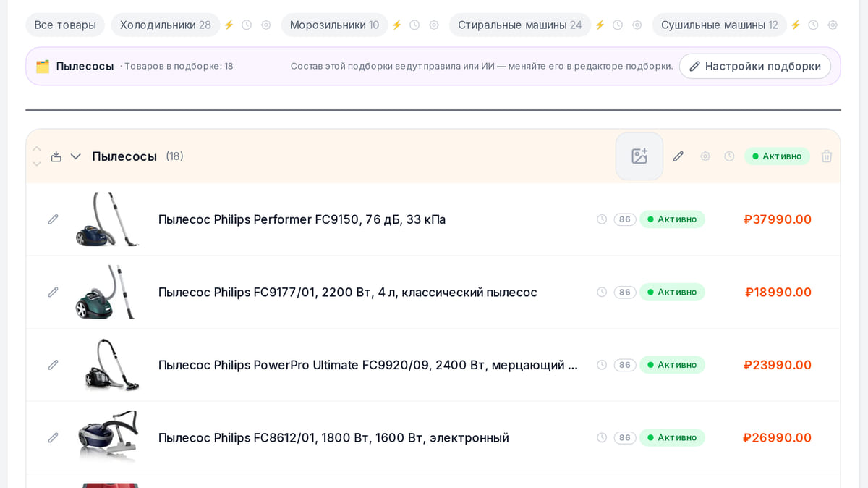Click the 86 badge in FC9150 row
The height and width of the screenshot is (488, 868).
click(x=625, y=219)
